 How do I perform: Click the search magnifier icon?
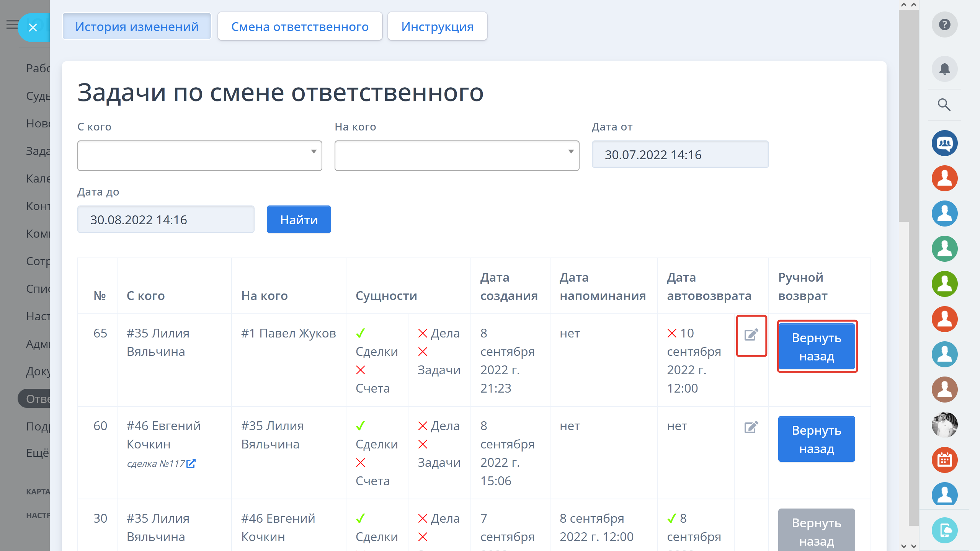tap(944, 104)
